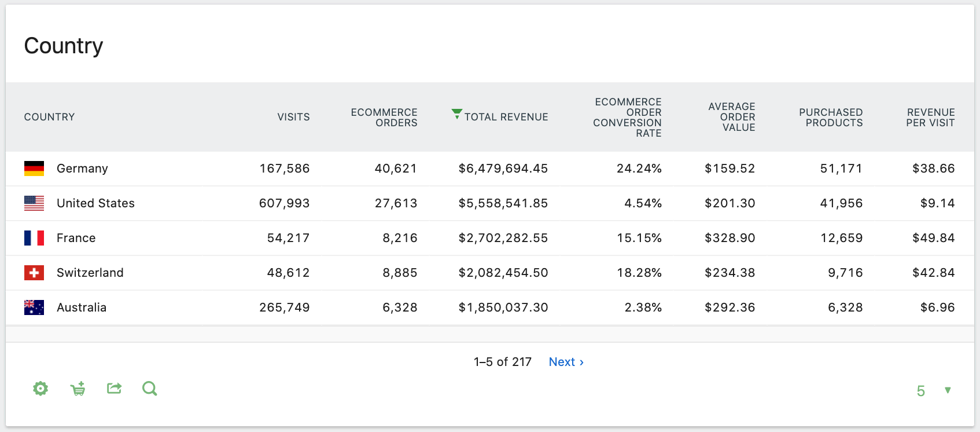The height and width of the screenshot is (432, 980).
Task: Click the France flag icon
Action: [34, 238]
